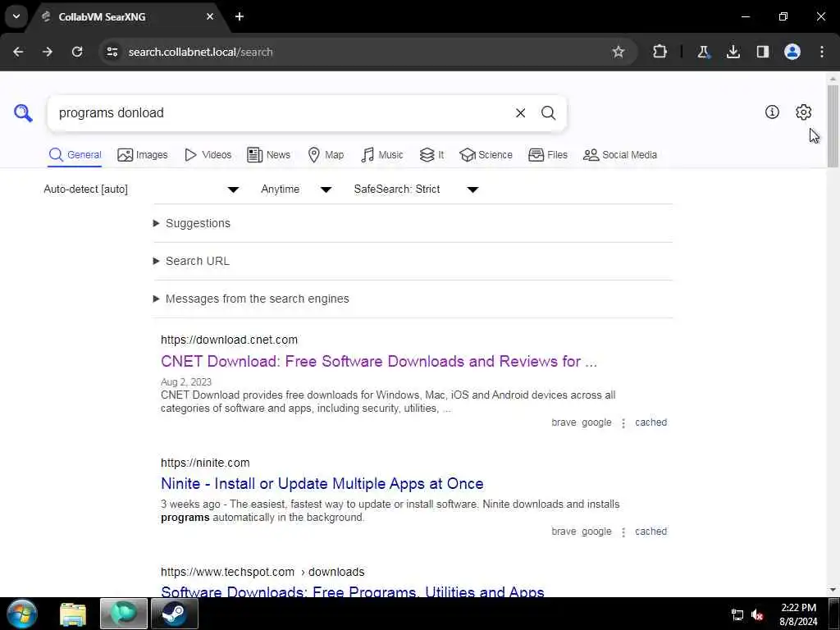Click the page vertical scrollbar thumb
Image resolution: width=840 pixels, height=630 pixels.
click(x=833, y=126)
